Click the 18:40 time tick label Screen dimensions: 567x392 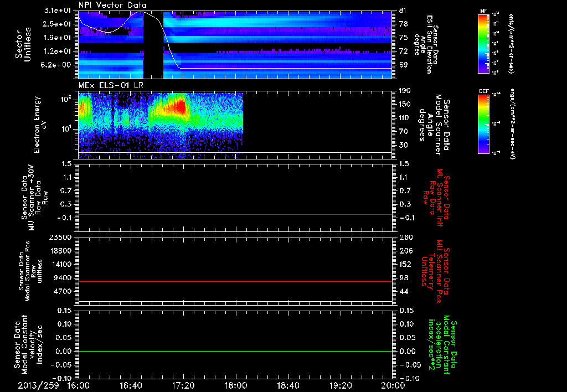tap(288, 386)
